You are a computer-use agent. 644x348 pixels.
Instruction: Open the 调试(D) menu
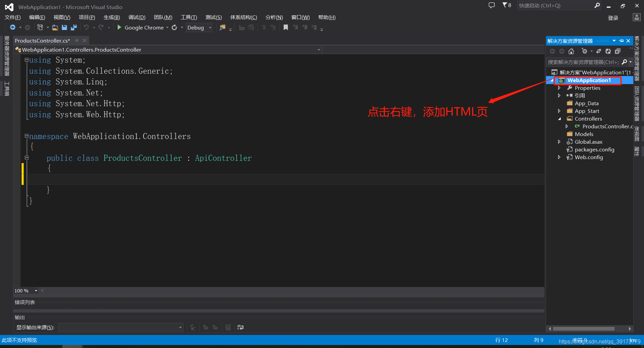137,17
